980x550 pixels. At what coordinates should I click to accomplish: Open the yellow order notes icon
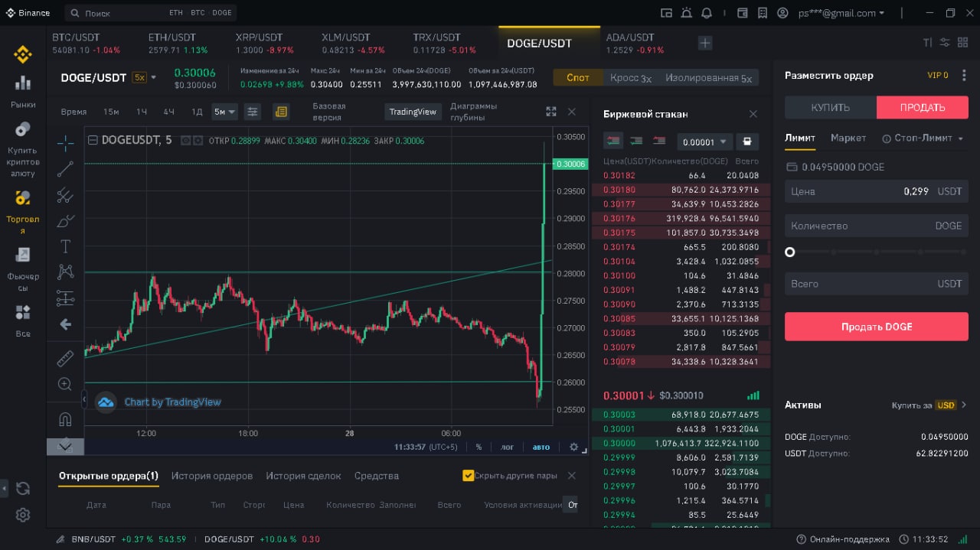tap(281, 112)
